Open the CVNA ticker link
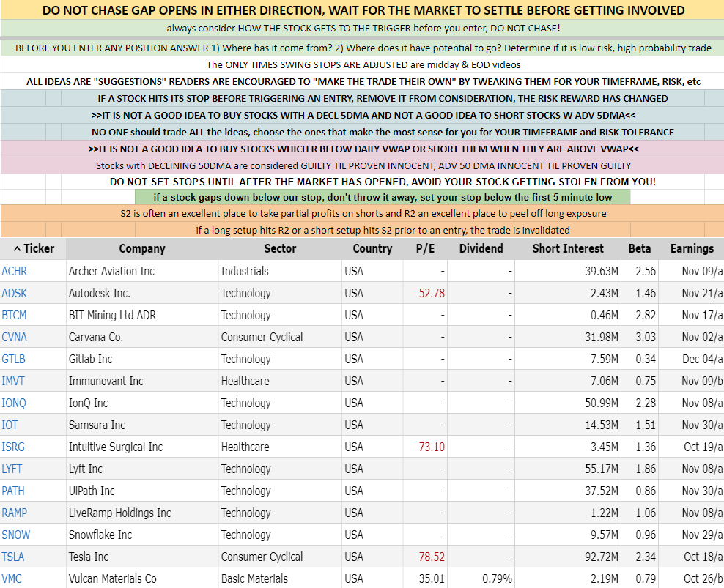Image resolution: width=724 pixels, height=588 pixels. (x=15, y=337)
